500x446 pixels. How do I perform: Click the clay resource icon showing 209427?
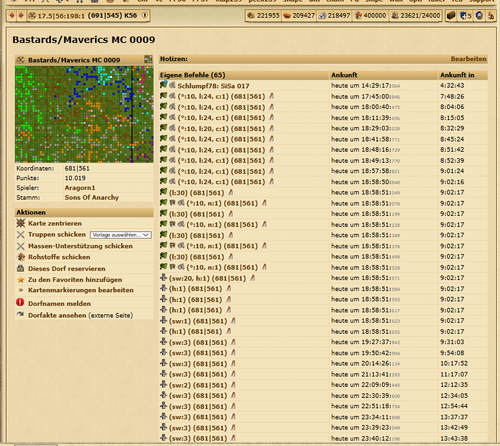coord(287,15)
